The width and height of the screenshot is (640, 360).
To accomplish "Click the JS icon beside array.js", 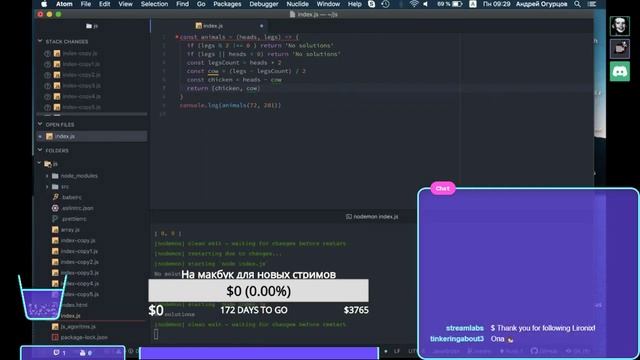I will [x=56, y=229].
